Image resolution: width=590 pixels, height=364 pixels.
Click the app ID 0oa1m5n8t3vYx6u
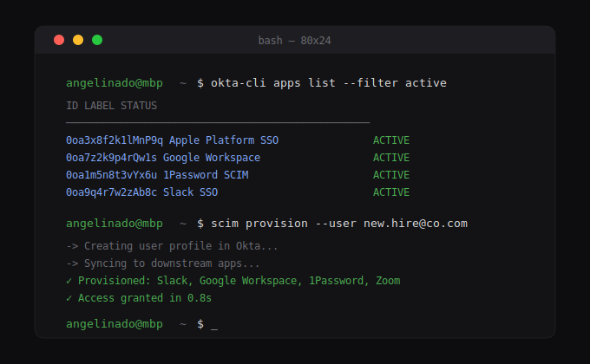point(111,175)
